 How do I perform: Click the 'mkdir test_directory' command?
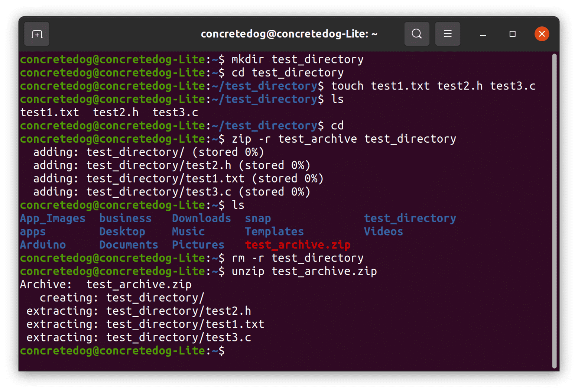tap(298, 59)
